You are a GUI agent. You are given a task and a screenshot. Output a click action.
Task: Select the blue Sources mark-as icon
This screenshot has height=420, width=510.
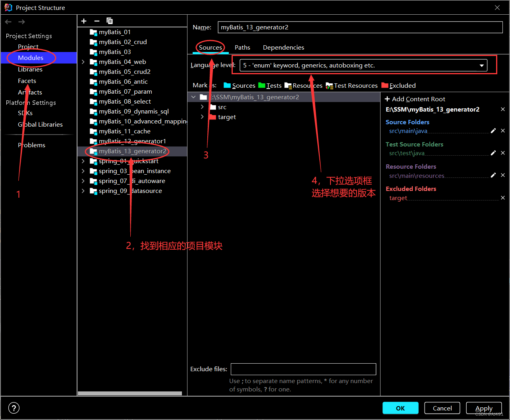(227, 85)
